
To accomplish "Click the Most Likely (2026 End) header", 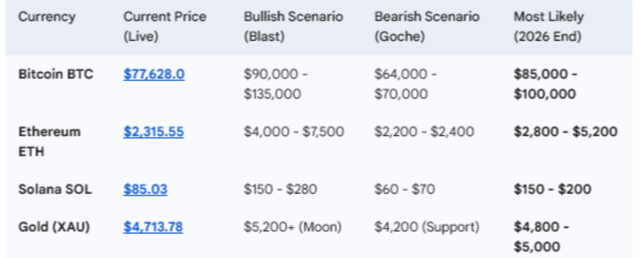I will click(548, 26).
